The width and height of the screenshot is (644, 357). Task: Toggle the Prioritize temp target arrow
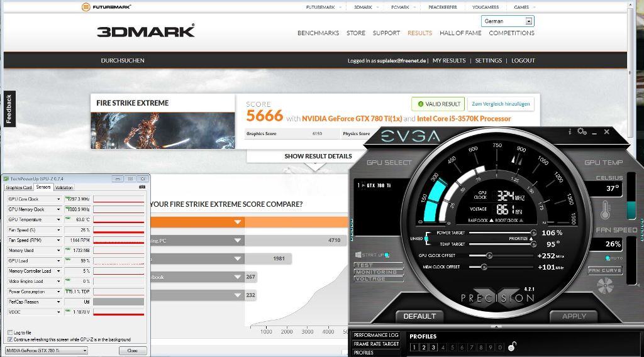[531, 238]
